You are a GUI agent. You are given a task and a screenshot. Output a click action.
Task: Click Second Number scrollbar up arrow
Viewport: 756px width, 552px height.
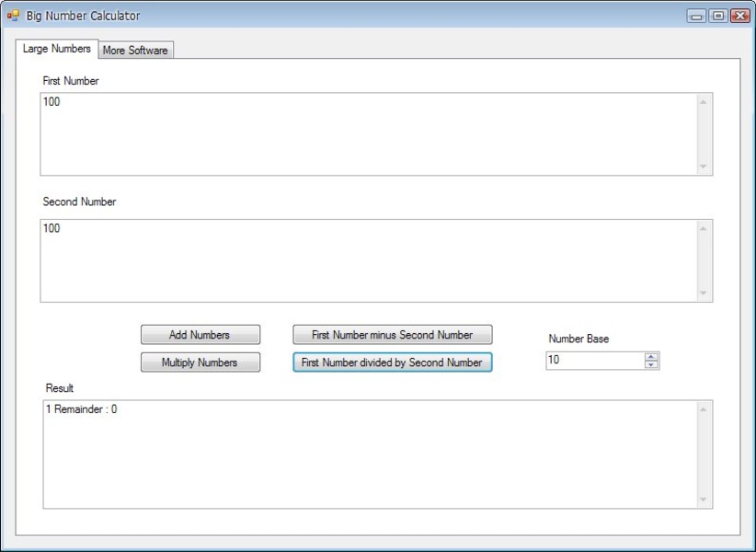(704, 228)
